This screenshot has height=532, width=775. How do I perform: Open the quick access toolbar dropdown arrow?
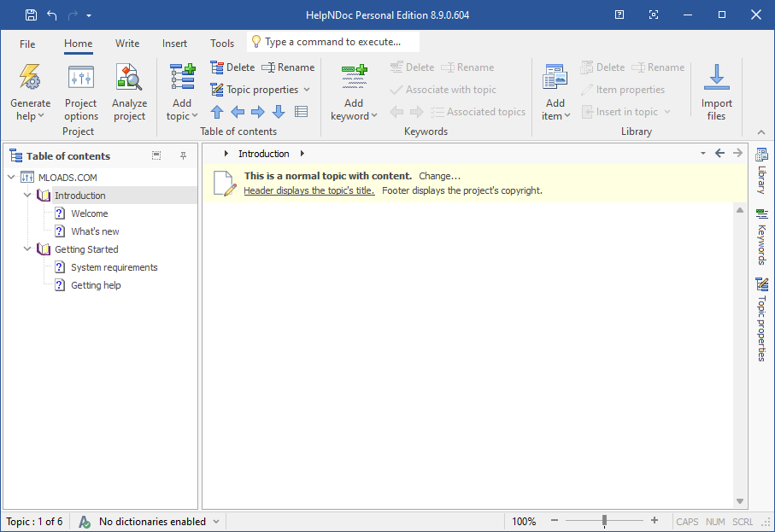(x=89, y=16)
